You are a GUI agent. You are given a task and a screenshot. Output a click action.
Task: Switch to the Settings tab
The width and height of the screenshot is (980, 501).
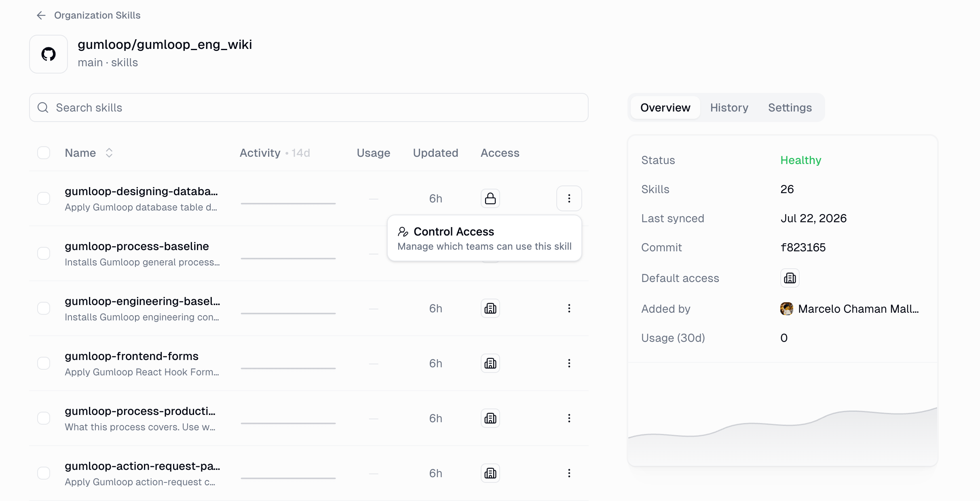pos(790,107)
